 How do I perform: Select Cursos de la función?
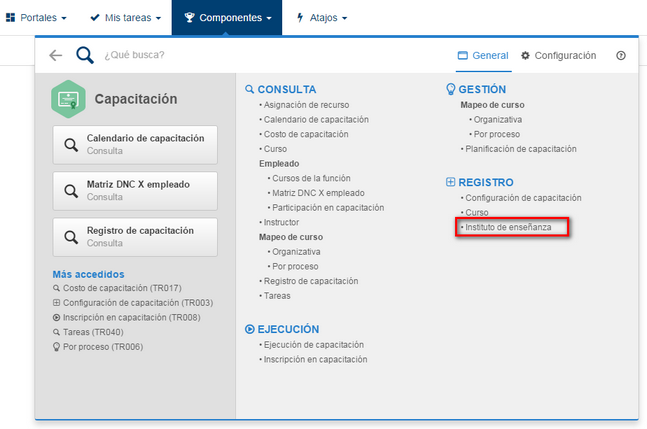[311, 178]
